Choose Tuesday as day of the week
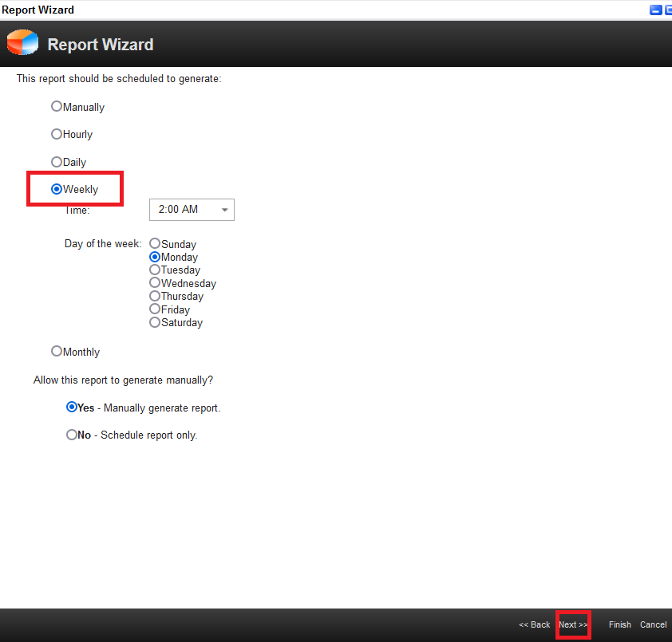The image size is (672, 642). pos(155,270)
